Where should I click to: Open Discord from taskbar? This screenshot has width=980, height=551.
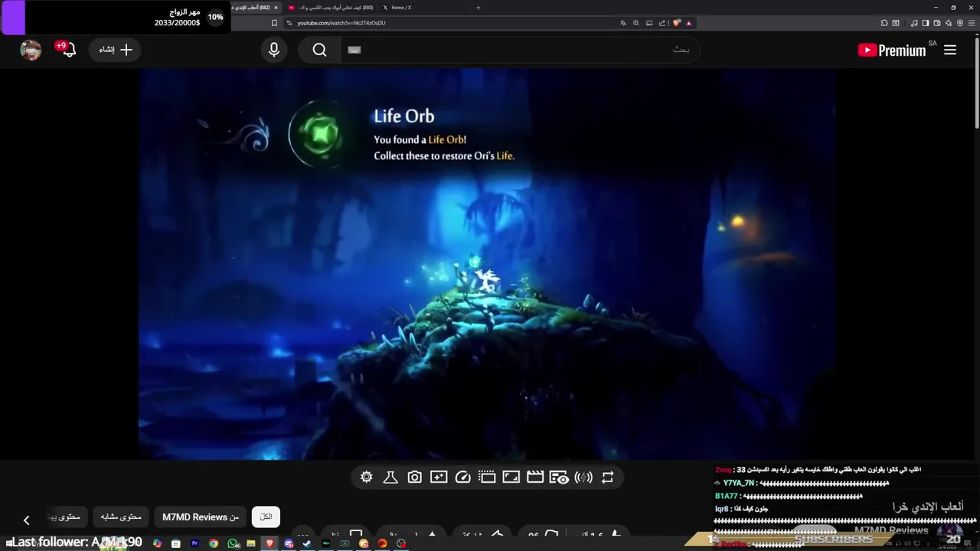coord(289,543)
